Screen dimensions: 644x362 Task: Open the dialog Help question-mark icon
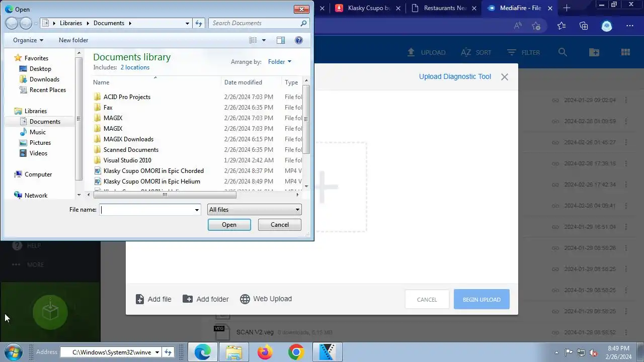point(299,40)
